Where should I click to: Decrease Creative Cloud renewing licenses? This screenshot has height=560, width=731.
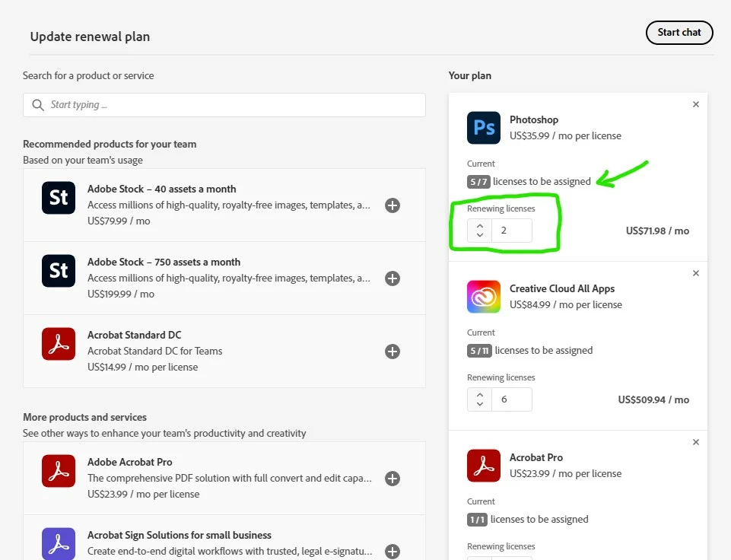480,404
